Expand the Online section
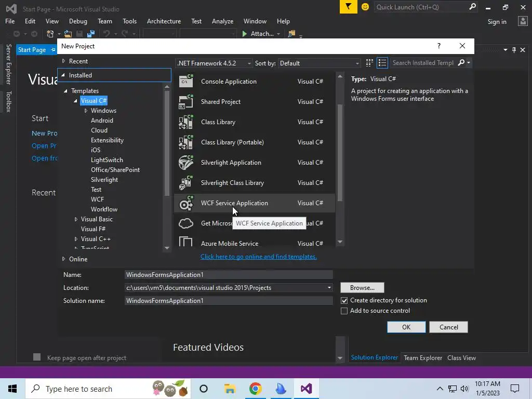Screen dimensions: 532x399 tap(63, 259)
